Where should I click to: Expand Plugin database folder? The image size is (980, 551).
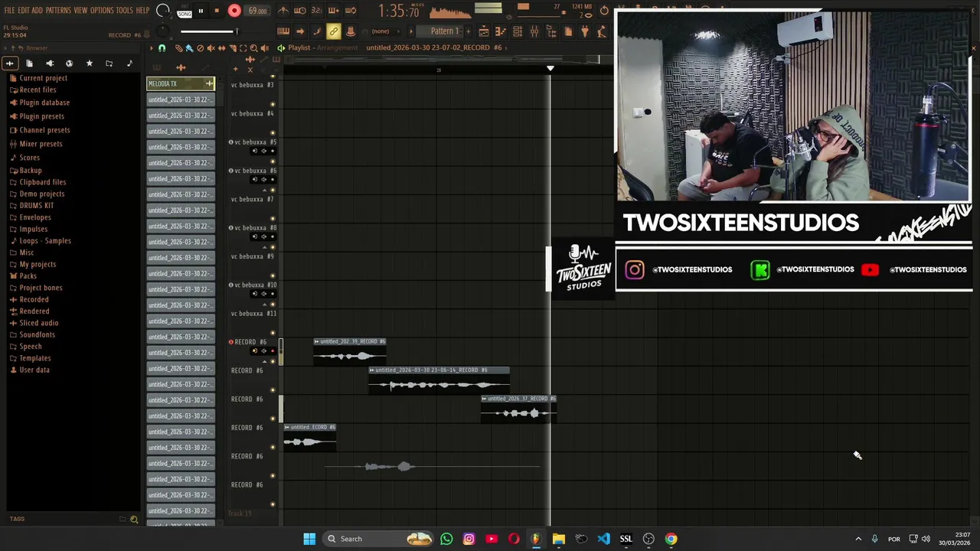(44, 103)
